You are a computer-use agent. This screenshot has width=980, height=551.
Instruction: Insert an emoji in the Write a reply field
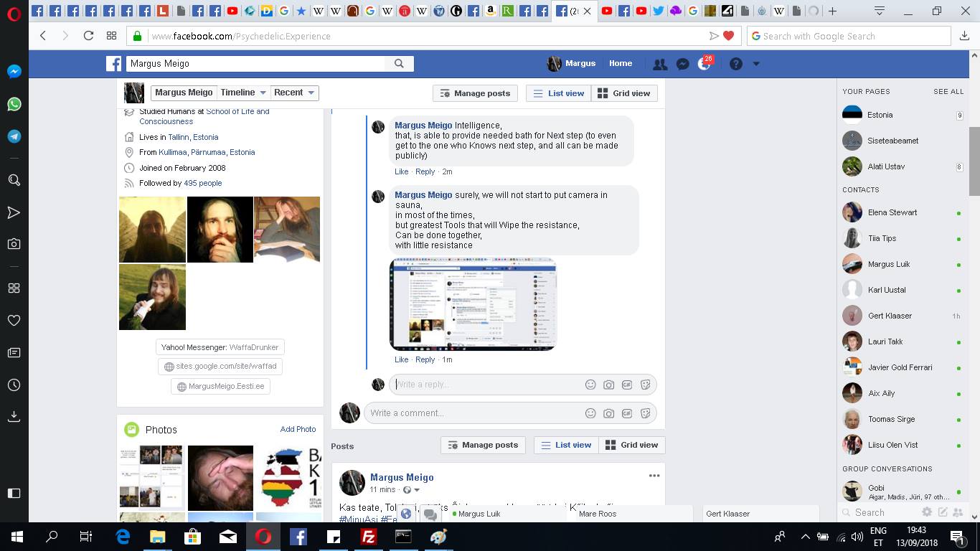(x=590, y=385)
